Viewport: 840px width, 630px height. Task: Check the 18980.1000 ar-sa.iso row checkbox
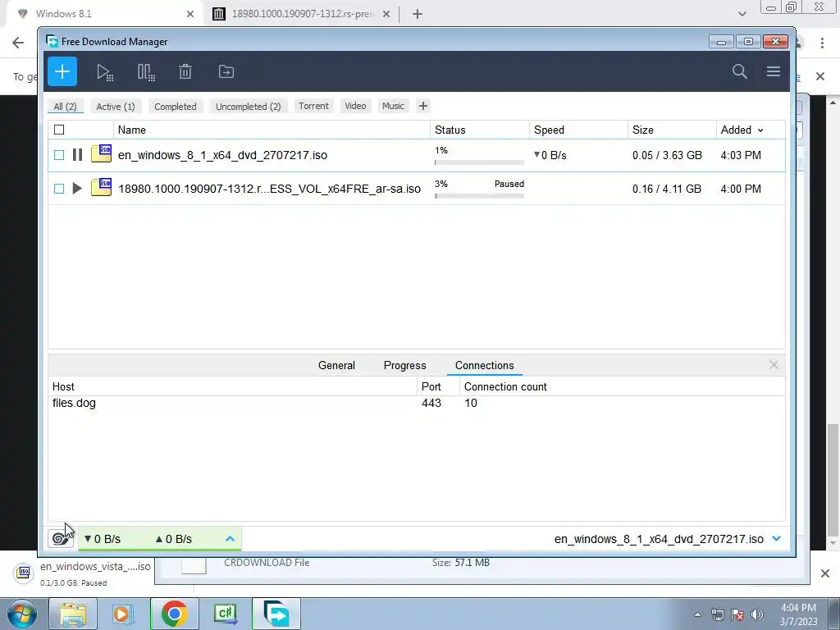(x=59, y=189)
